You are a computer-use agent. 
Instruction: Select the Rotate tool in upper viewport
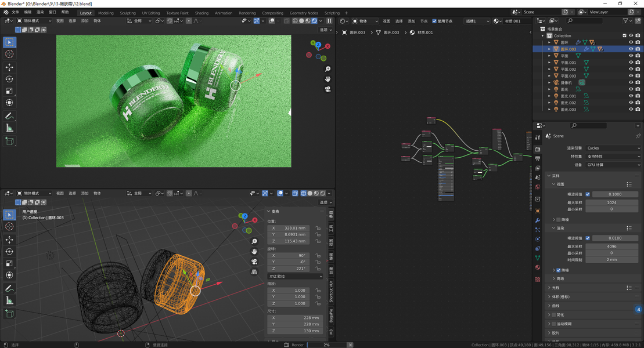(9, 79)
